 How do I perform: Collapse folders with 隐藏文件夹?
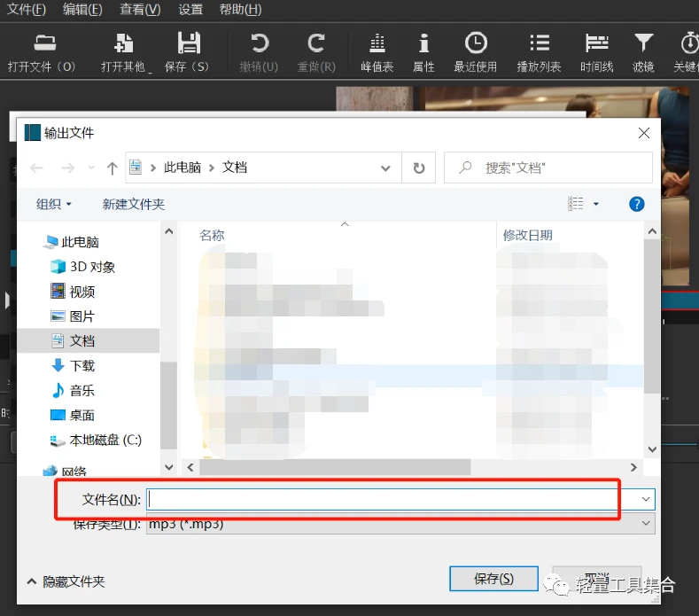click(66, 581)
